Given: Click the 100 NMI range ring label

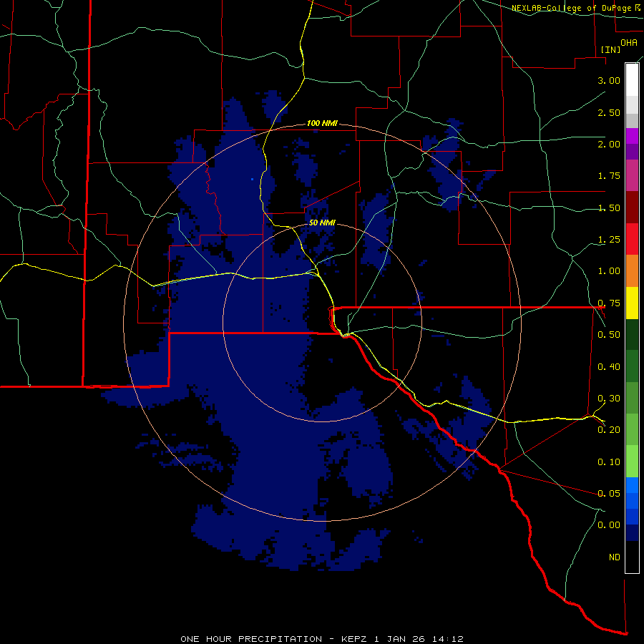Looking at the screenshot, I should click(x=322, y=123).
